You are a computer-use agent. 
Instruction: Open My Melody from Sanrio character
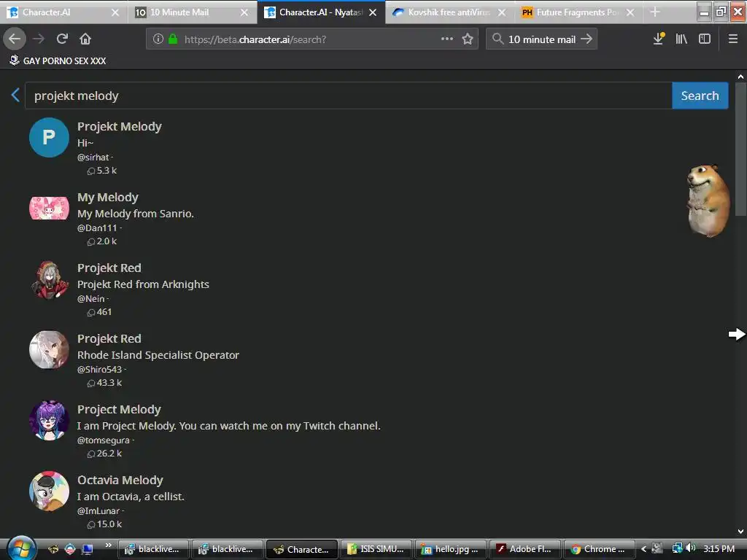coord(108,197)
